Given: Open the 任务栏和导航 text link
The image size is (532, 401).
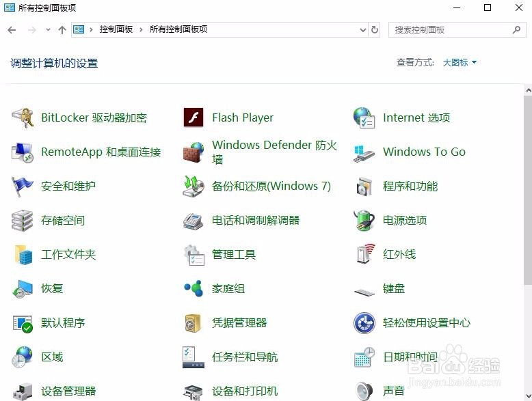Looking at the screenshot, I should pyautogui.click(x=245, y=357).
